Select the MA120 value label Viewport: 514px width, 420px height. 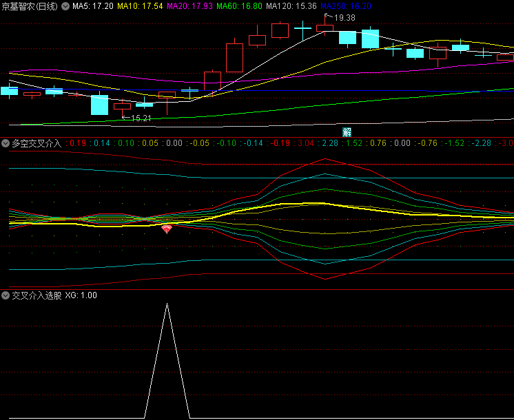point(291,6)
